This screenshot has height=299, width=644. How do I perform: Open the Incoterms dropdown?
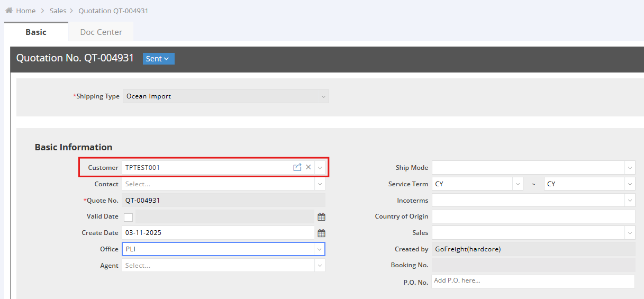(x=629, y=201)
